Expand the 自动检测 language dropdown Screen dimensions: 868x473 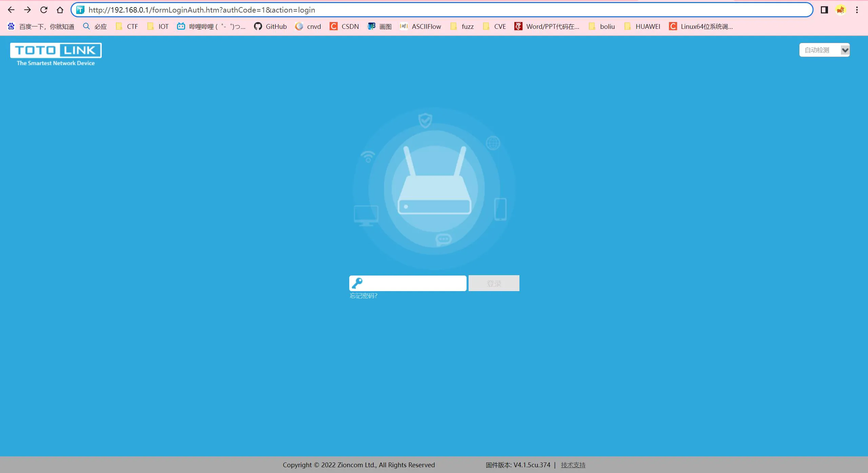click(x=824, y=50)
